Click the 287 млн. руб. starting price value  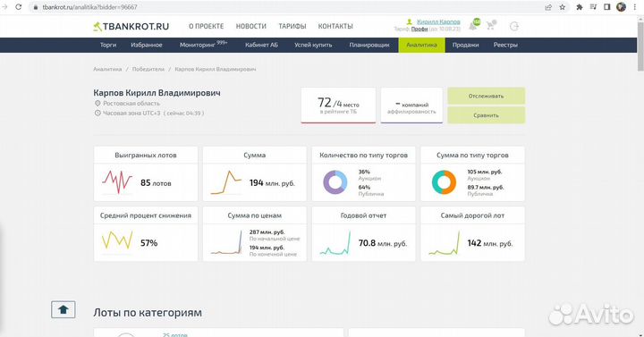[x=267, y=232]
